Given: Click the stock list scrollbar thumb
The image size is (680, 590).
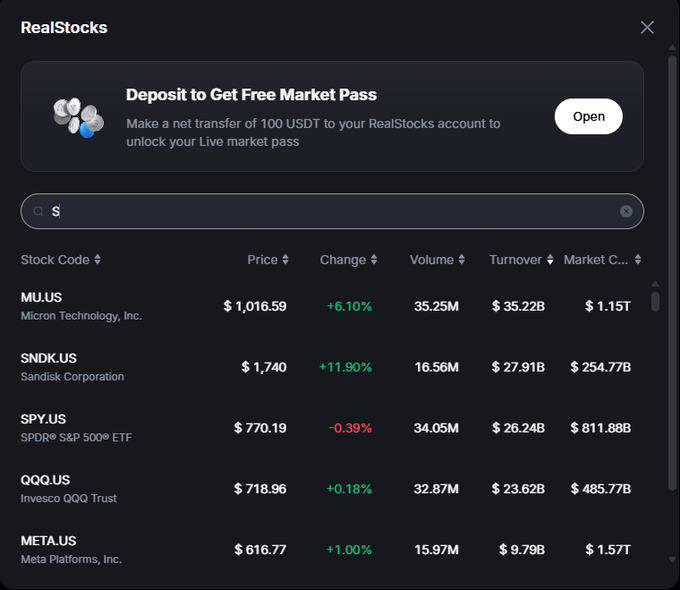Looking at the screenshot, I should click(655, 302).
